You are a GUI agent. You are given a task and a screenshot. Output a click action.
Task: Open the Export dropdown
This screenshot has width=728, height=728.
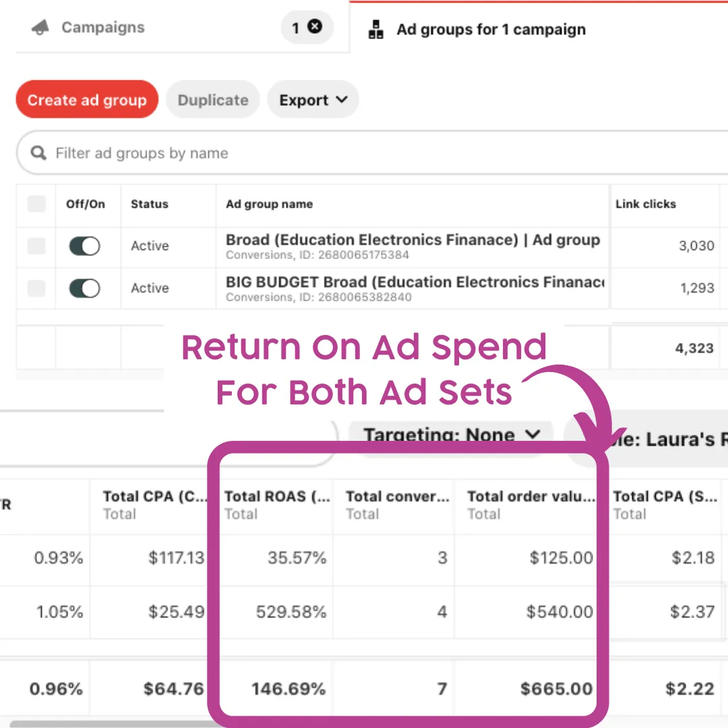point(313,99)
